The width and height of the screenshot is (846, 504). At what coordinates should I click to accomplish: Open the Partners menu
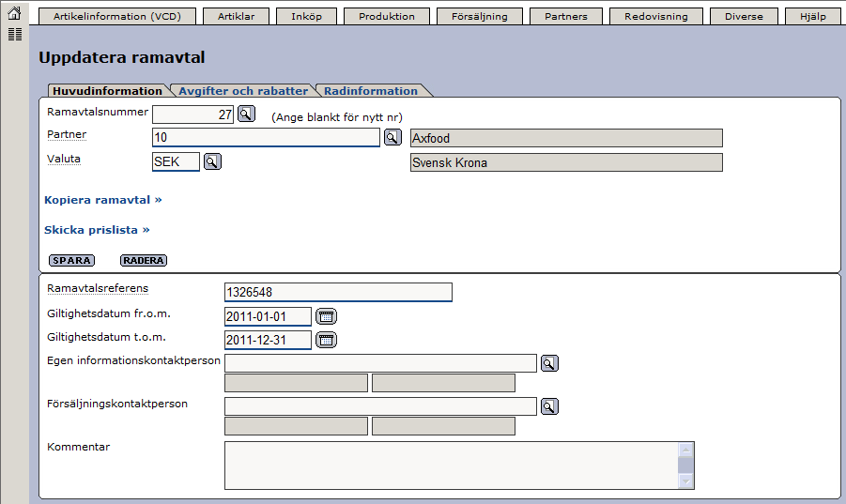click(x=566, y=16)
